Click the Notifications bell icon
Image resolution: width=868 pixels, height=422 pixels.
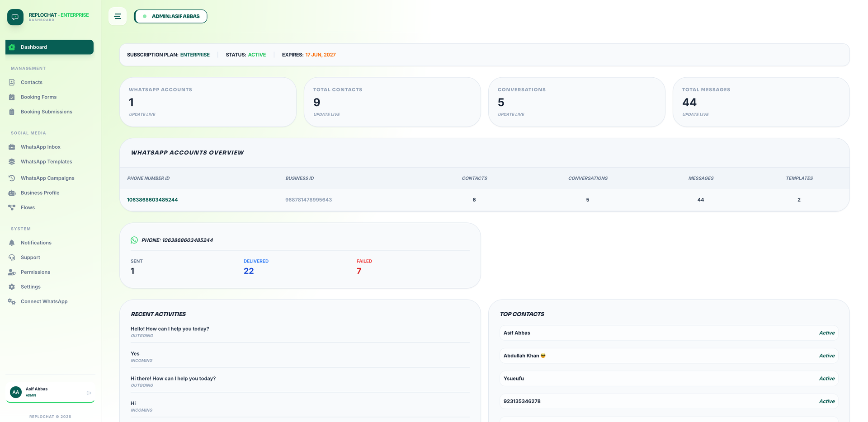(12, 243)
